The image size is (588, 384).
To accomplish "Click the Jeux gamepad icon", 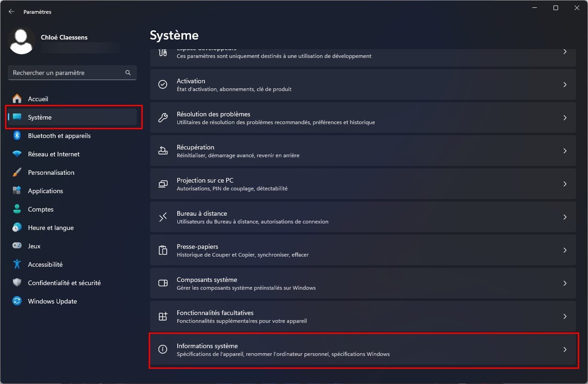I will [x=17, y=246].
